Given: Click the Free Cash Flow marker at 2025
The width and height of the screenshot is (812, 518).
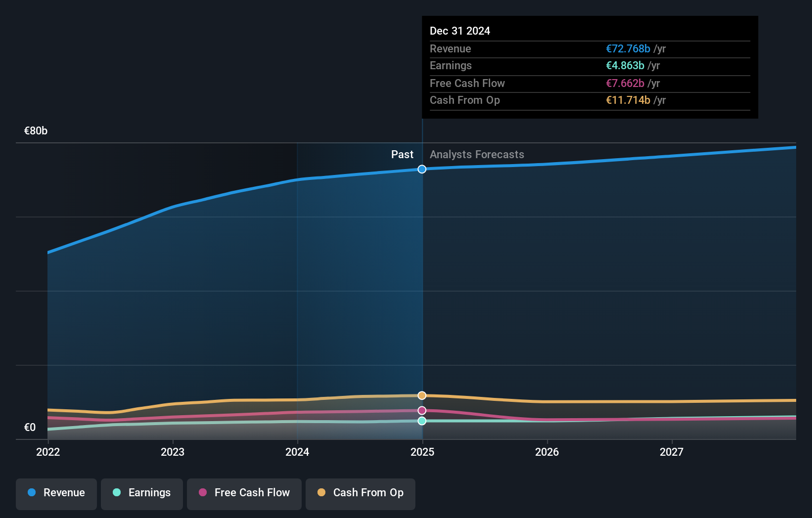Looking at the screenshot, I should coord(422,411).
